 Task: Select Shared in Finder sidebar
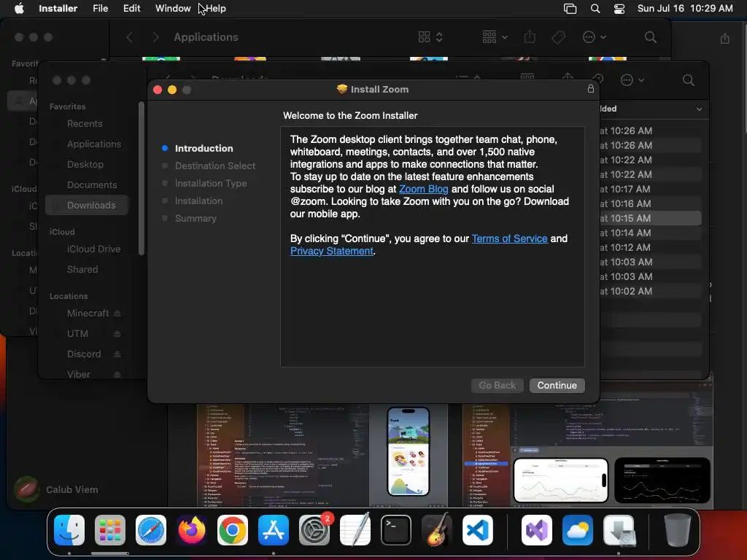click(x=82, y=270)
